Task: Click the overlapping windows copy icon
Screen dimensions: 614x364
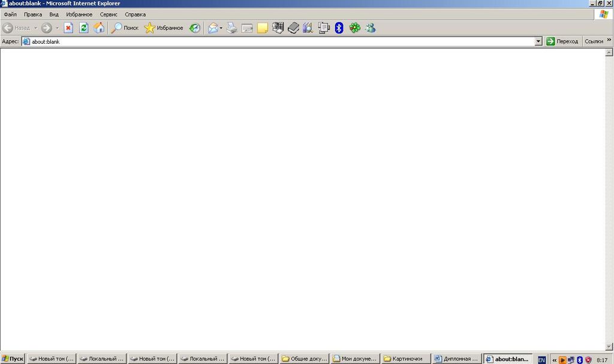Action: (x=324, y=28)
